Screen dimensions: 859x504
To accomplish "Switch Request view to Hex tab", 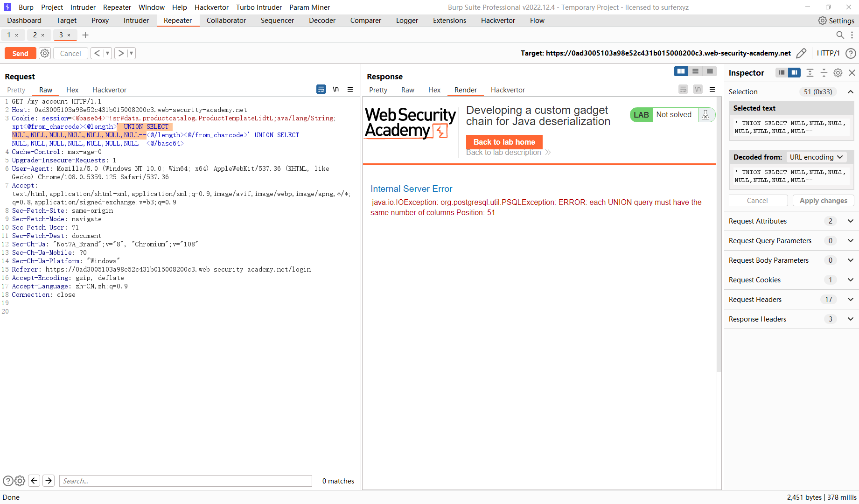I will point(72,90).
